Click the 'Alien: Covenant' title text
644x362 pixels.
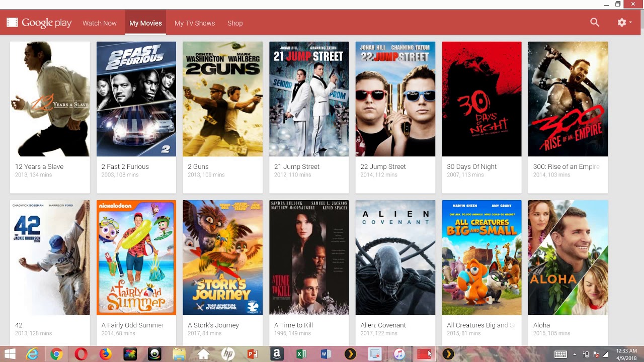[x=383, y=325]
